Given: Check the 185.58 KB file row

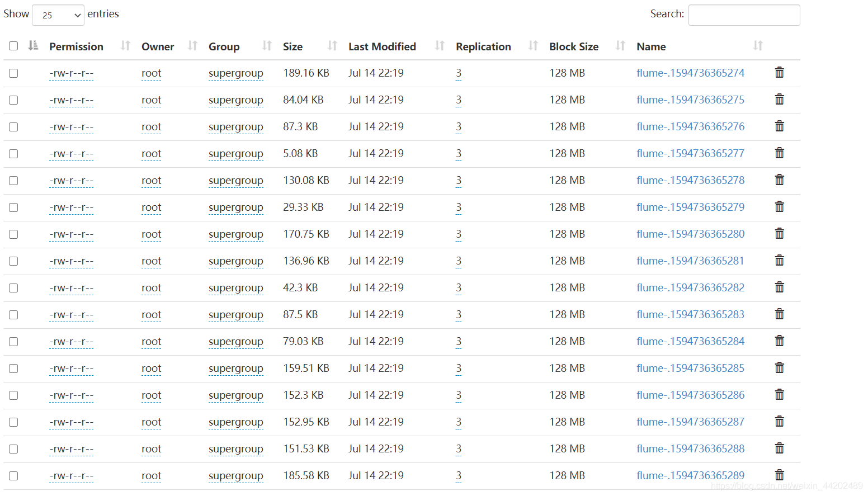Looking at the screenshot, I should pos(13,476).
